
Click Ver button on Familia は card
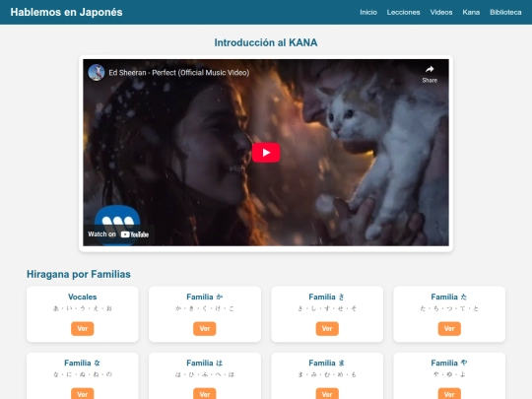(x=205, y=394)
